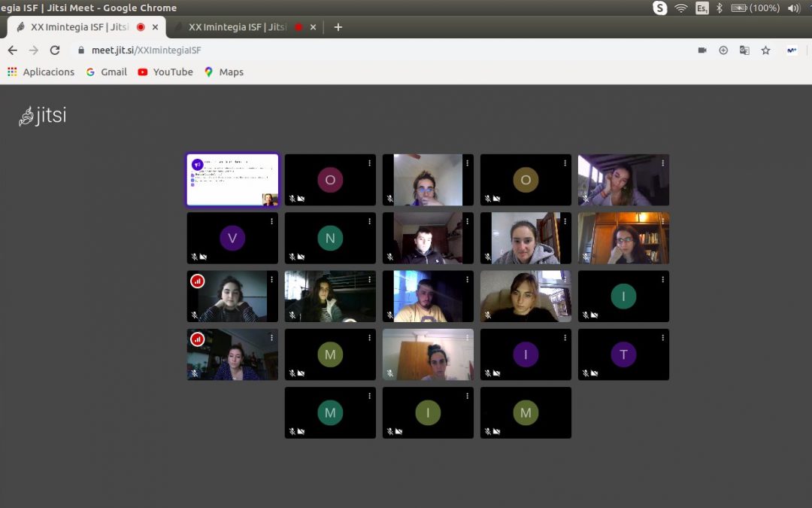Viewport: 812px width, 508px height.
Task: Focus the meet.jit.si address bar
Action: tap(376, 50)
